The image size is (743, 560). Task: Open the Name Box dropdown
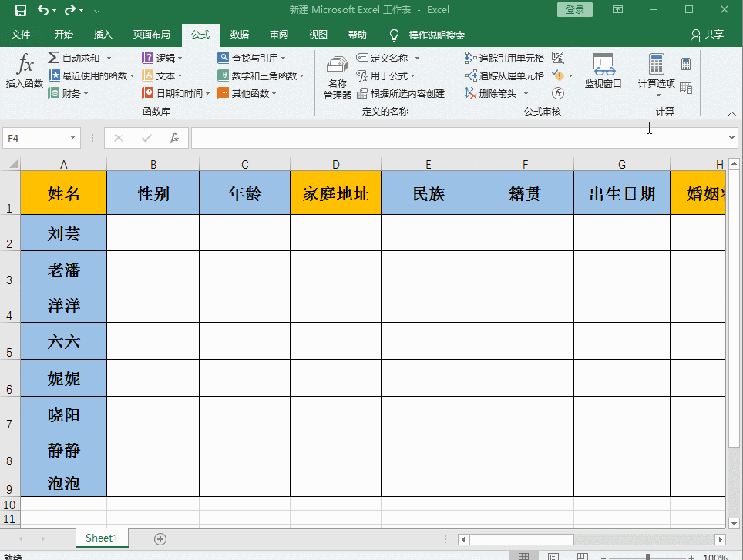pyautogui.click(x=72, y=137)
